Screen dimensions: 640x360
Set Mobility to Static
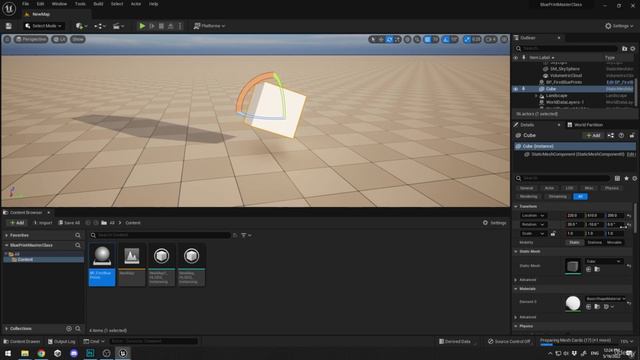coord(574,242)
